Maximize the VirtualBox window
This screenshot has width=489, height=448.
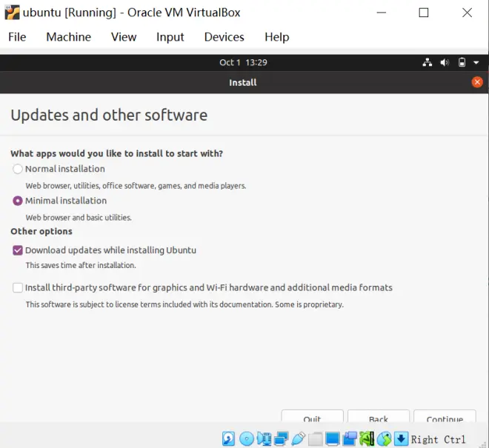click(424, 13)
